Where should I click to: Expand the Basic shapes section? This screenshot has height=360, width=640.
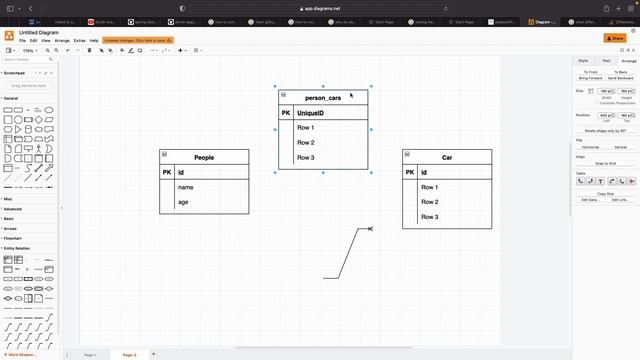pyautogui.click(x=8, y=219)
